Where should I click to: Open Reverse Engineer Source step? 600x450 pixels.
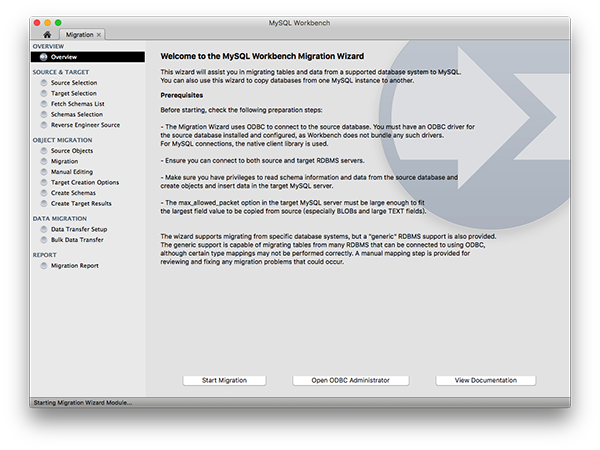tap(85, 125)
